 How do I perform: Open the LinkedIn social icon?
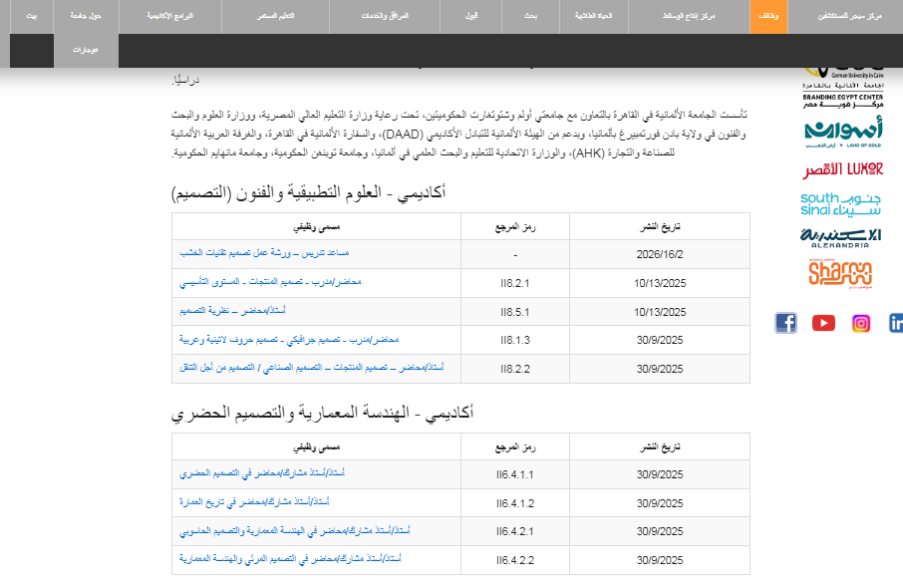[x=895, y=323]
